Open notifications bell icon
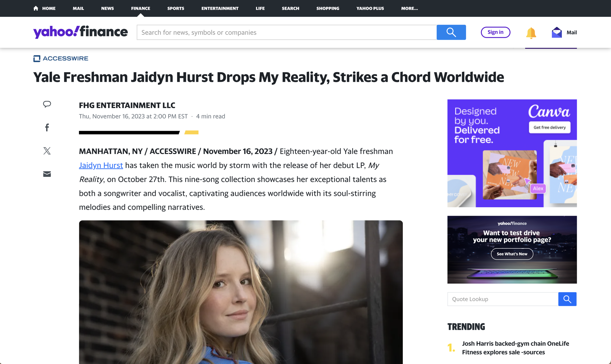The image size is (611, 364). (531, 33)
